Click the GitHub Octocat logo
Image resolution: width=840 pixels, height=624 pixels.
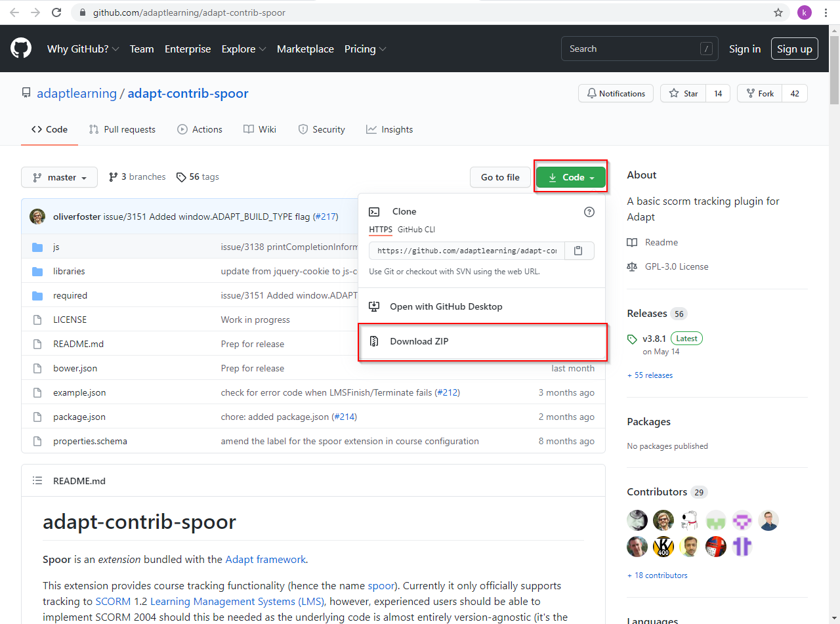[21, 49]
